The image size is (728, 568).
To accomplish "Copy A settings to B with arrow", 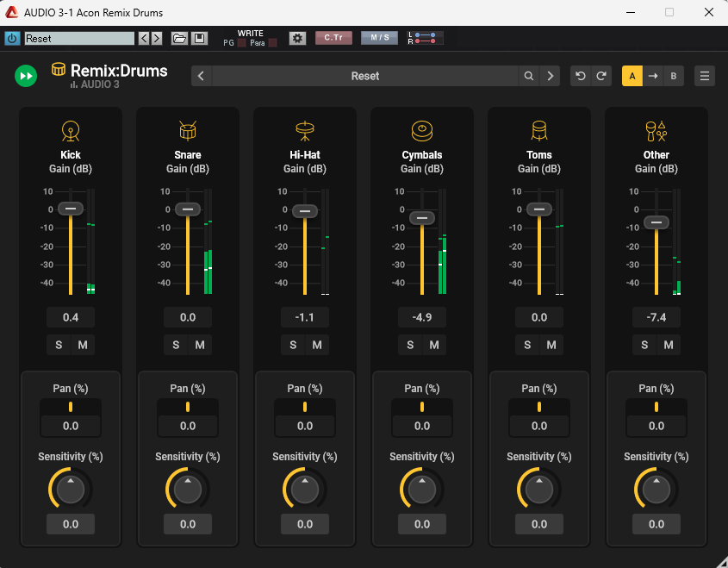I will (653, 76).
